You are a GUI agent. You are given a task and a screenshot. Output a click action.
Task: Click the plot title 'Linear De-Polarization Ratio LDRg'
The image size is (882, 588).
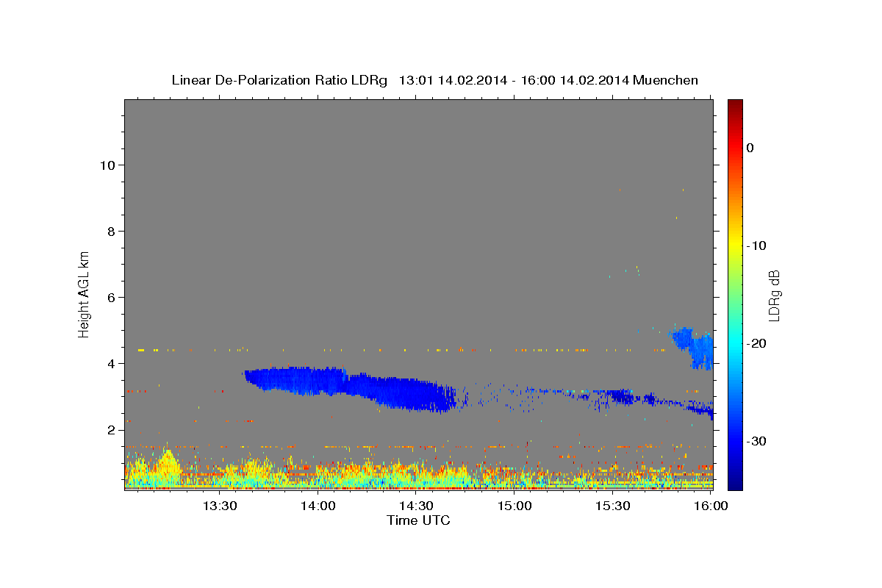coord(279,80)
